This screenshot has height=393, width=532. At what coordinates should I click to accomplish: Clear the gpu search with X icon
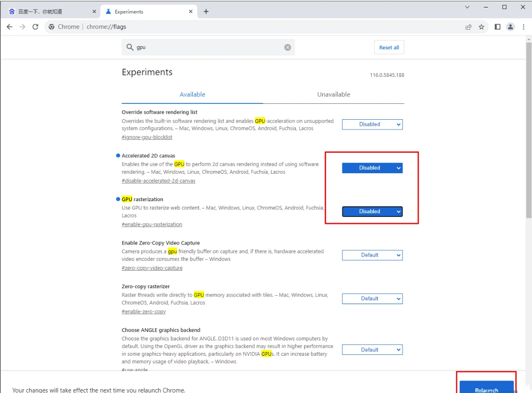click(287, 47)
